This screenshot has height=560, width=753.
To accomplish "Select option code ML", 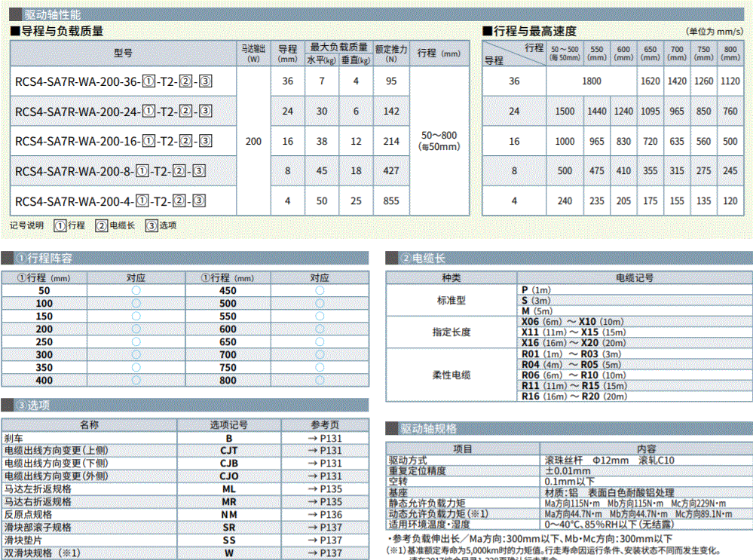I will 229,489.
